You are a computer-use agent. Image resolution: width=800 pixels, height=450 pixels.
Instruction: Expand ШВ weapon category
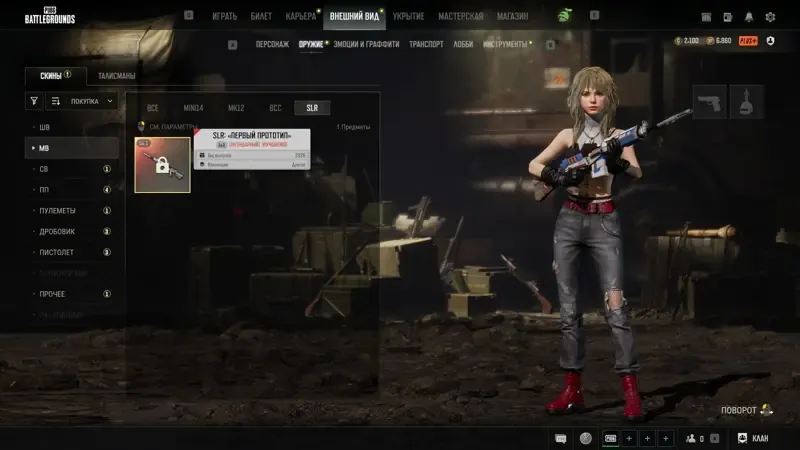coord(71,127)
